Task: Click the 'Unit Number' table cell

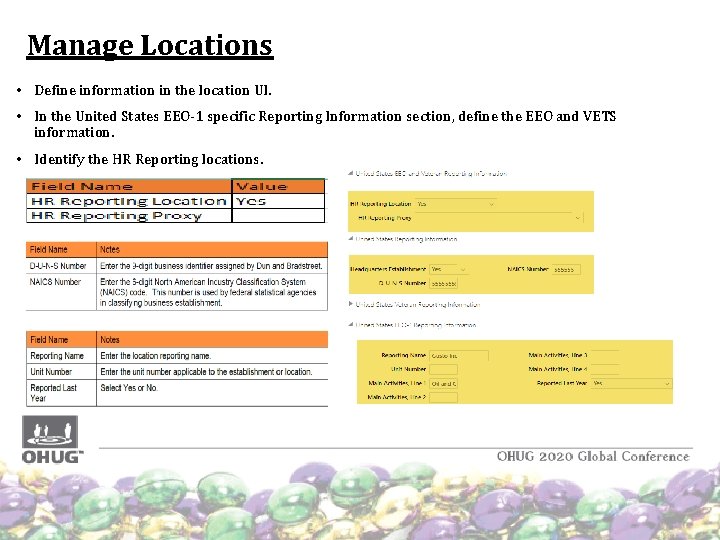Action: pos(61,372)
